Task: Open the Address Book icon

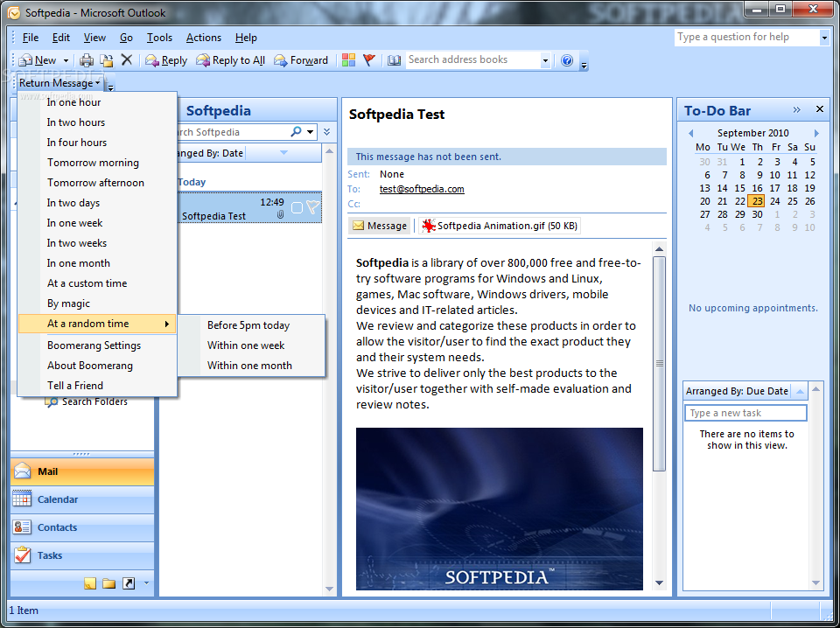Action: pos(395,60)
